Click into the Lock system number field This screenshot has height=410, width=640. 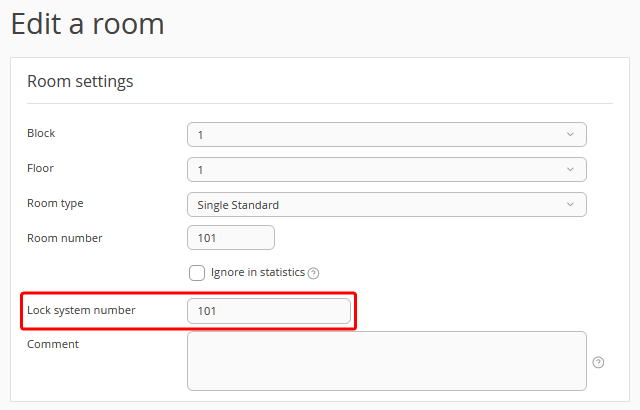(x=269, y=311)
